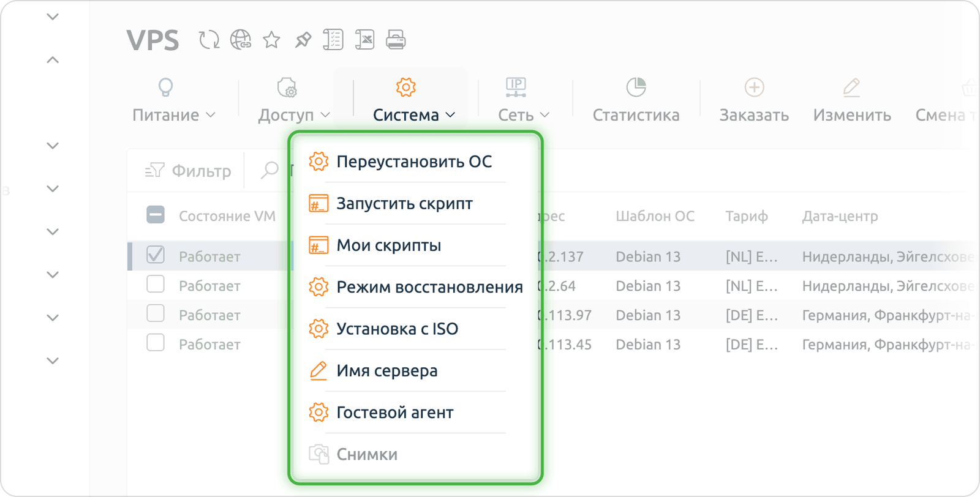Click the snapshots icon beside Снимки
Viewport: 980px width, 497px height.
pos(318,454)
